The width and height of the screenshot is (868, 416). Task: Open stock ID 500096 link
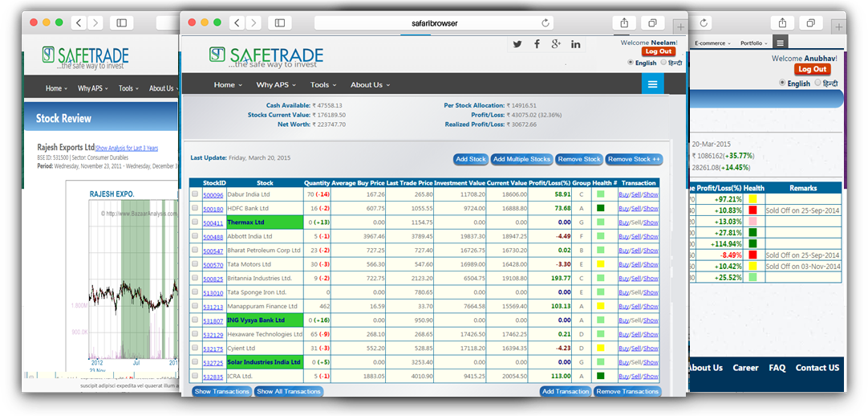213,195
